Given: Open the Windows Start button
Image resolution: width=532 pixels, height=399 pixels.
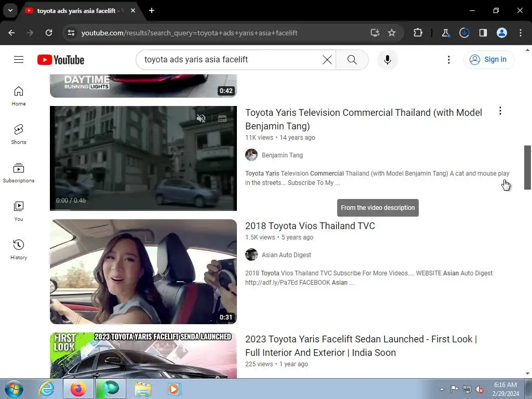Looking at the screenshot, I should point(14,389).
